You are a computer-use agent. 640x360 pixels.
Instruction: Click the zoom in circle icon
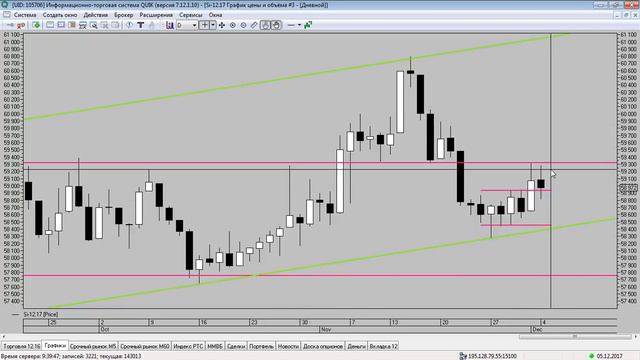point(233,25)
